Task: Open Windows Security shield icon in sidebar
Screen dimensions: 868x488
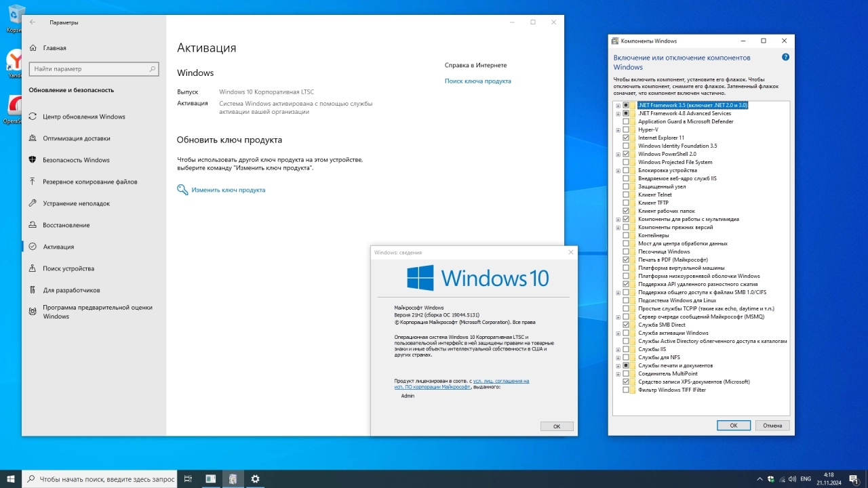Action: point(33,160)
